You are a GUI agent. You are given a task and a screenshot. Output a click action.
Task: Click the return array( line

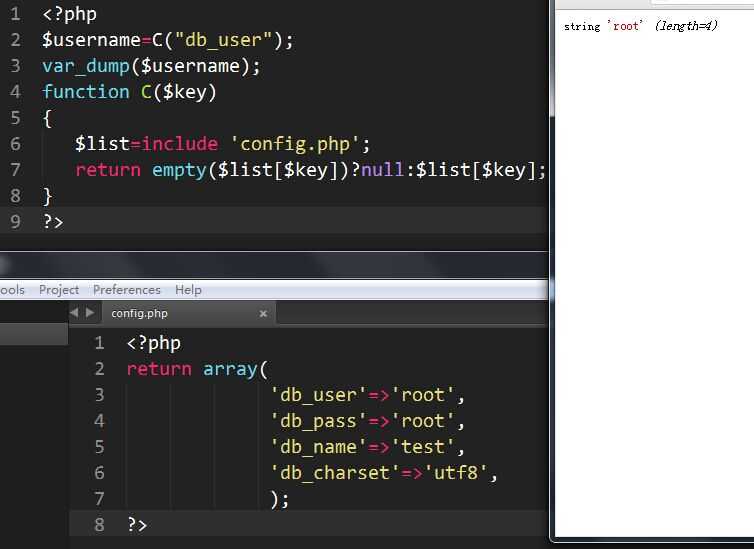point(197,369)
